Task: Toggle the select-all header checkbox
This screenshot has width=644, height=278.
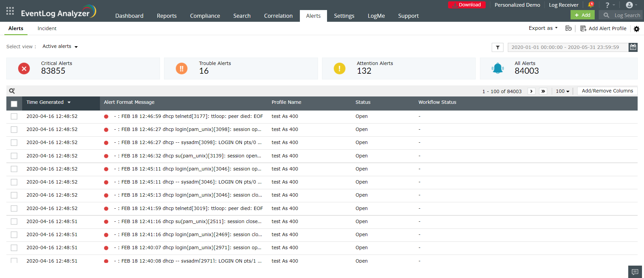Action: [x=14, y=104]
